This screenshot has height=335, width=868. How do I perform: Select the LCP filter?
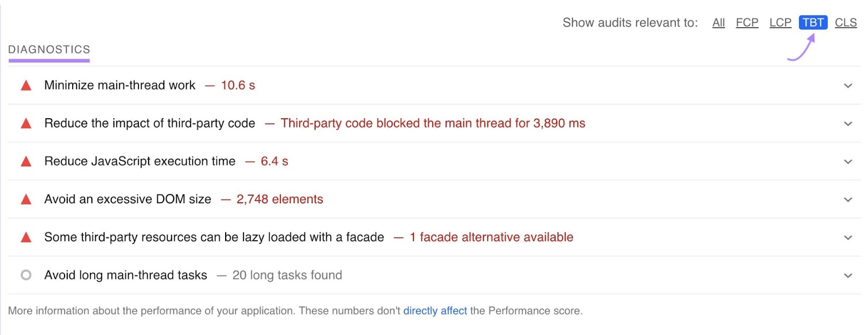(780, 22)
